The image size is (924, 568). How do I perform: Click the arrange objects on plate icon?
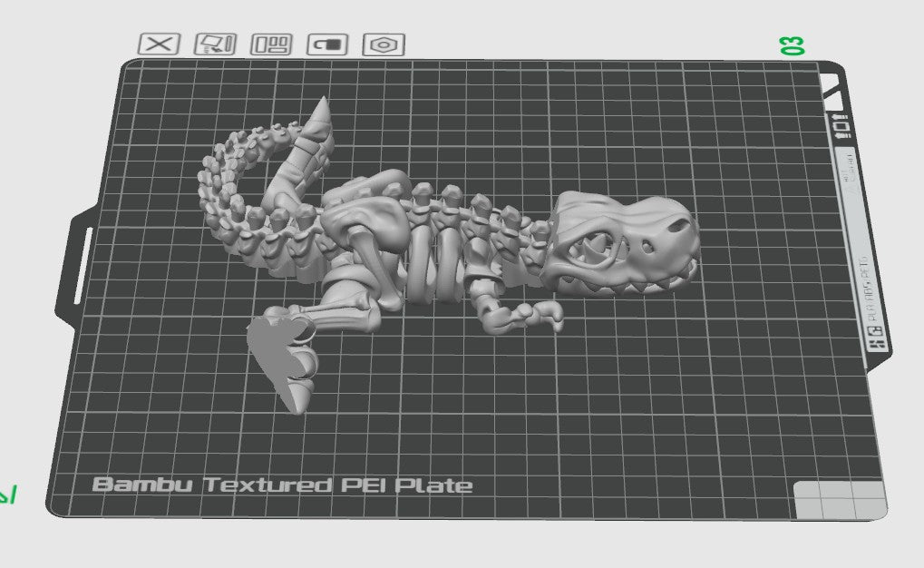click(x=270, y=44)
